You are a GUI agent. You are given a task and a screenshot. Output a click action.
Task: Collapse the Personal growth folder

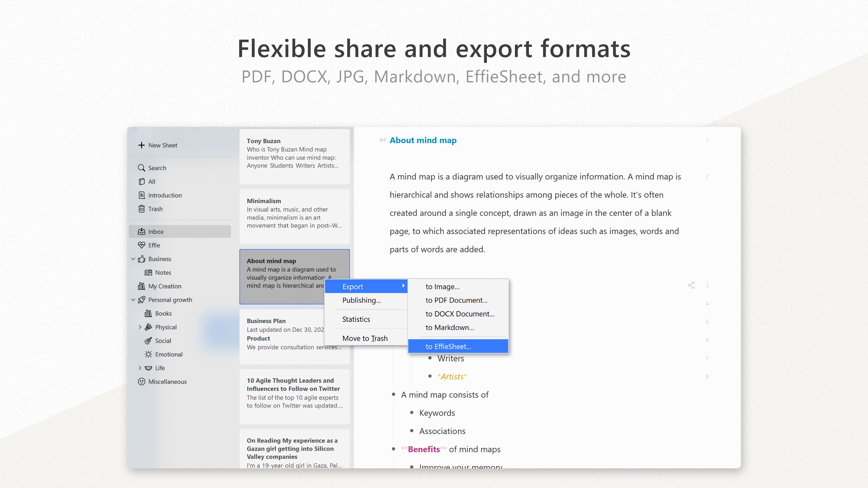[133, 300]
